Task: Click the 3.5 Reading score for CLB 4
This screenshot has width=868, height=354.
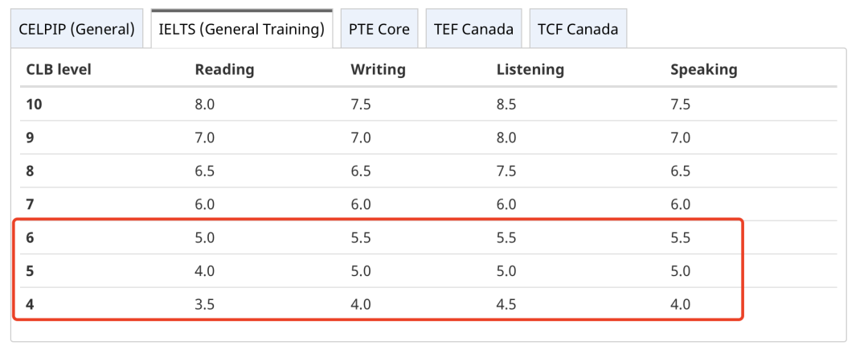Action: click(x=204, y=304)
